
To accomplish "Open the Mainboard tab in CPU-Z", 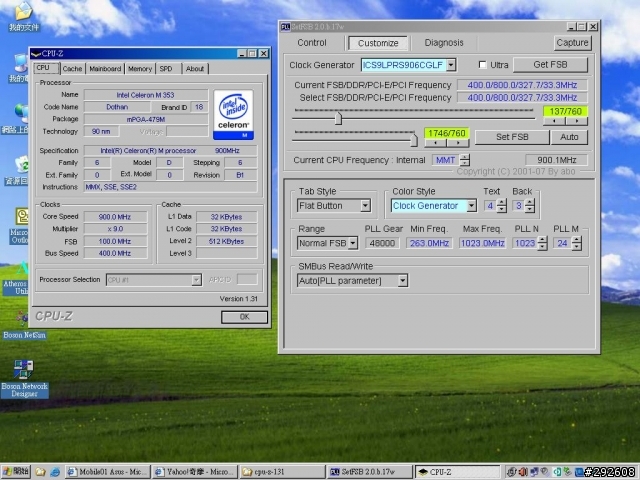I will (x=105, y=69).
